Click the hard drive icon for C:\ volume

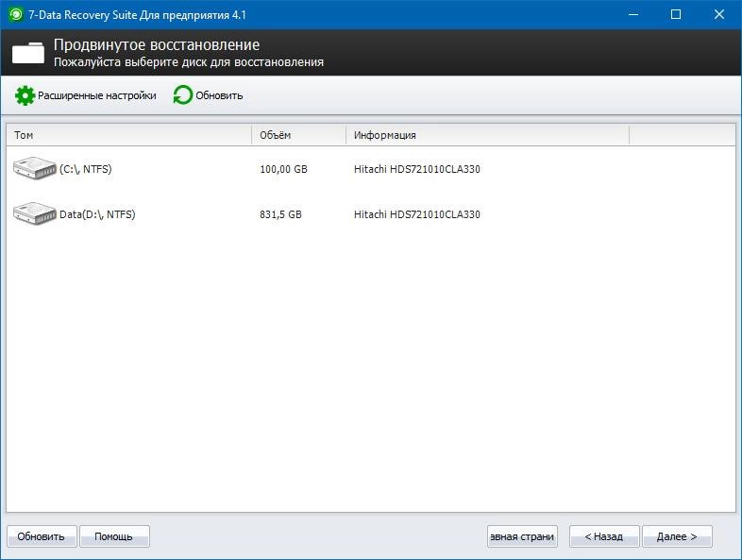click(x=35, y=168)
